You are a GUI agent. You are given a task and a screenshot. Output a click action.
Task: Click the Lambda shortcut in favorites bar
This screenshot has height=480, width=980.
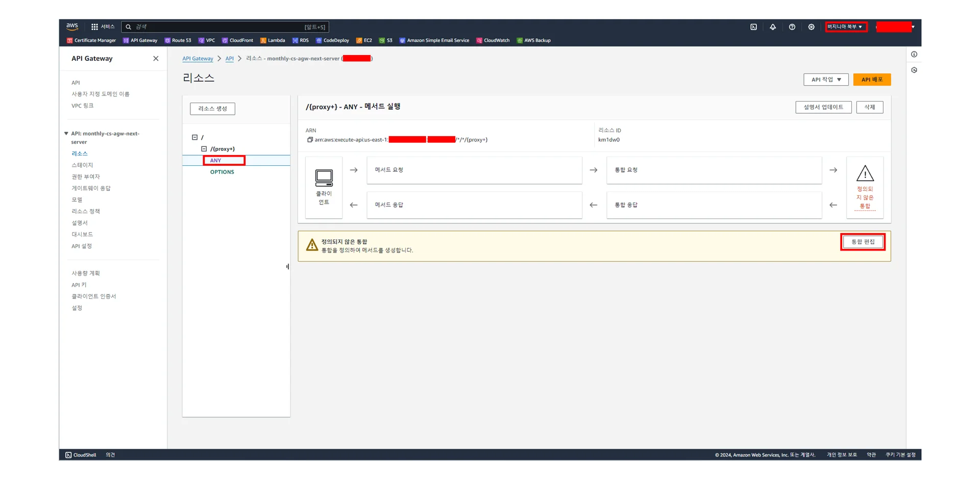pos(273,40)
